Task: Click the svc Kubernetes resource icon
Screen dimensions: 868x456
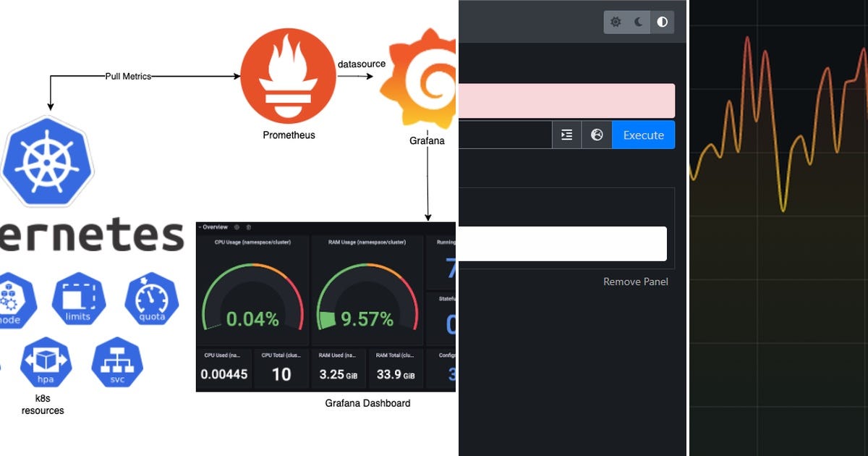Action: pos(116,363)
